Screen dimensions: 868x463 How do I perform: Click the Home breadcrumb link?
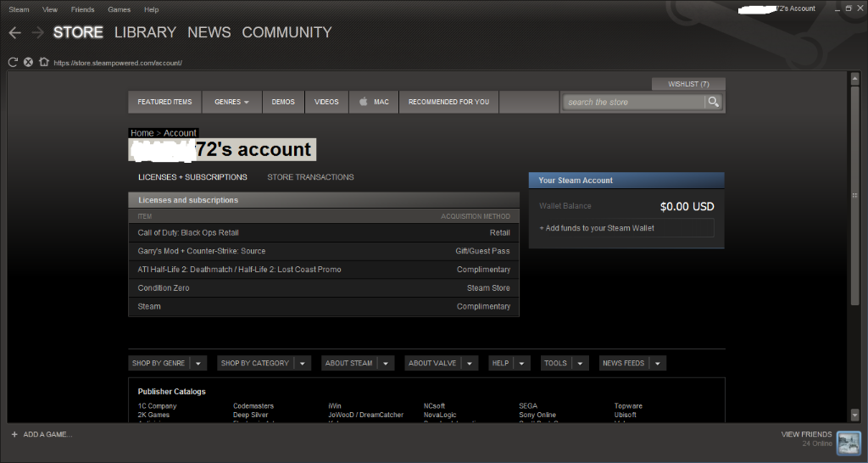(x=142, y=133)
